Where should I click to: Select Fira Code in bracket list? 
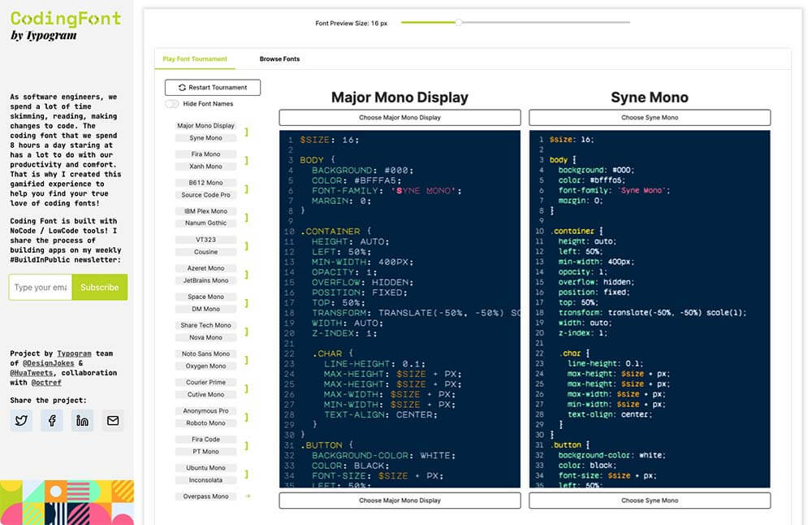click(x=205, y=440)
